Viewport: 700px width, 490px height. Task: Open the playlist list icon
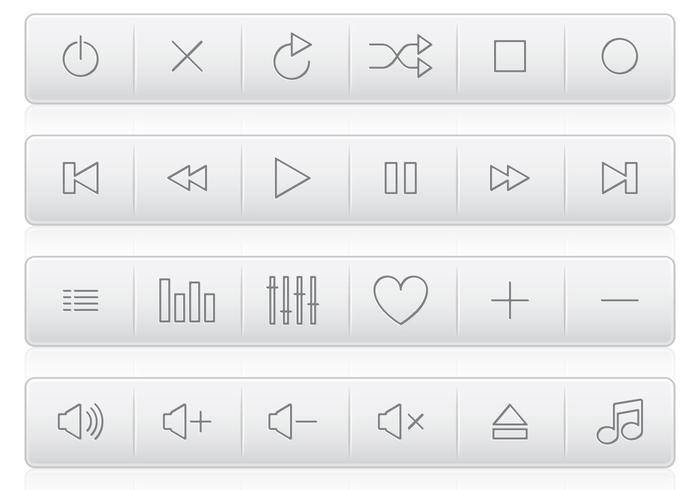[81, 300]
